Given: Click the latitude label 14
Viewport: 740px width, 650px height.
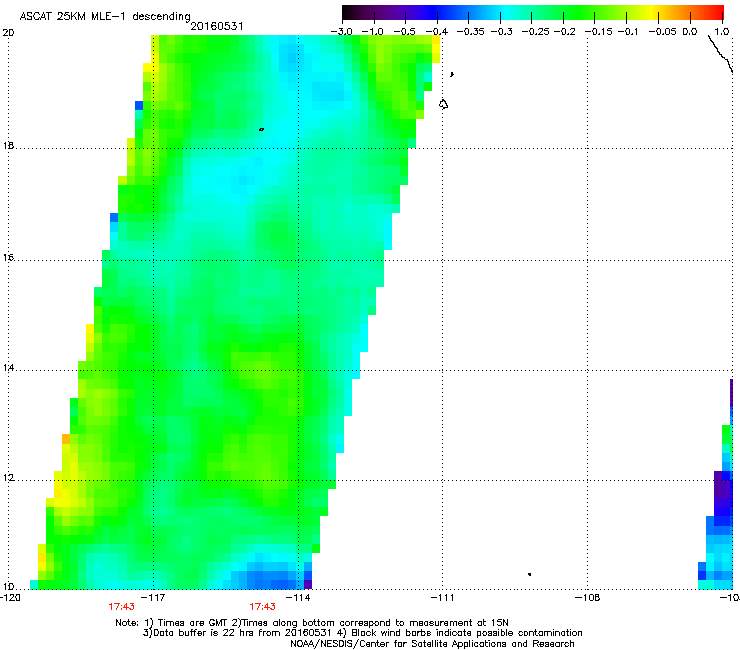Looking at the screenshot, I should click(x=8, y=368).
